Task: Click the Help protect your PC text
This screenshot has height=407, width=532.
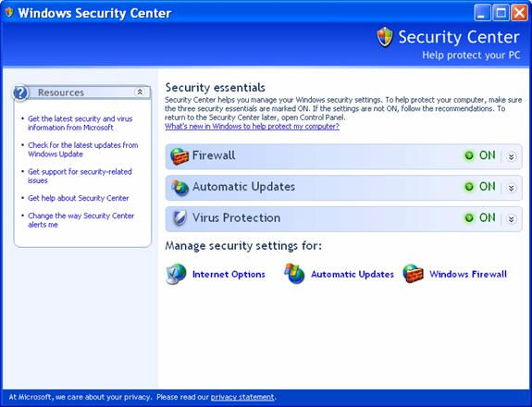Action: (471, 55)
